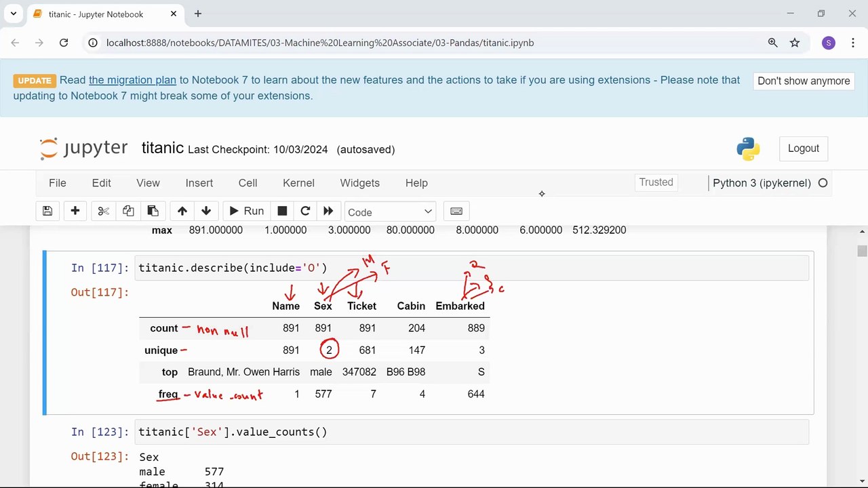Screen dimensions: 868x488
Task: Open the Edit menu
Action: coord(102,183)
